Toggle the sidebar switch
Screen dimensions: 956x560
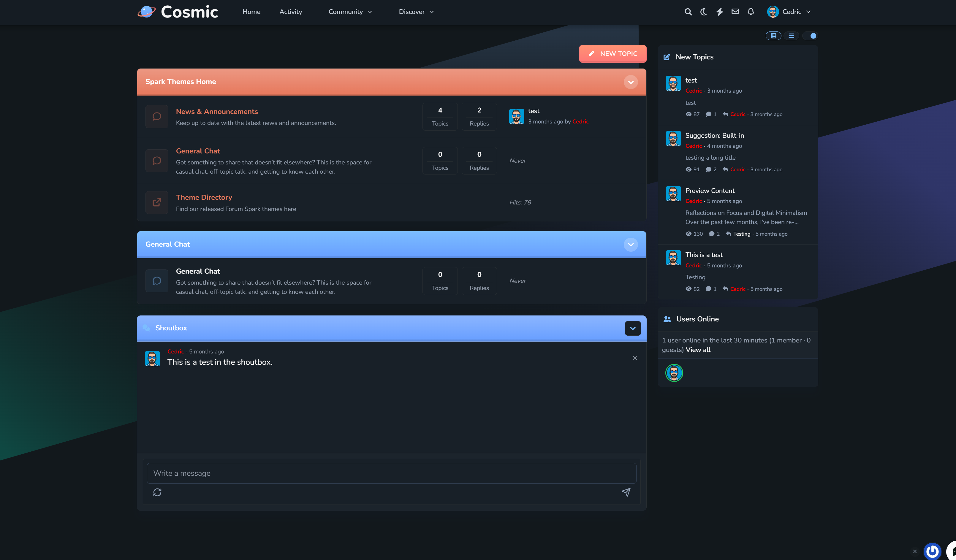pyautogui.click(x=810, y=36)
